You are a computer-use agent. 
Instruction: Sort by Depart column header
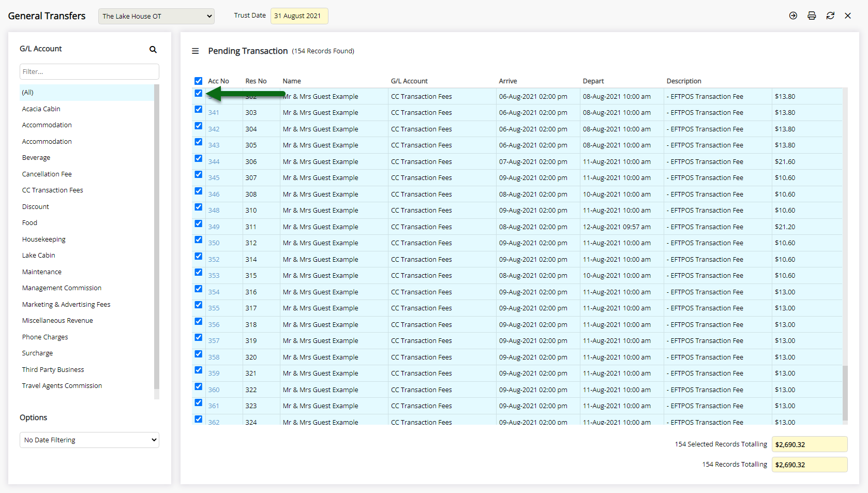593,81
